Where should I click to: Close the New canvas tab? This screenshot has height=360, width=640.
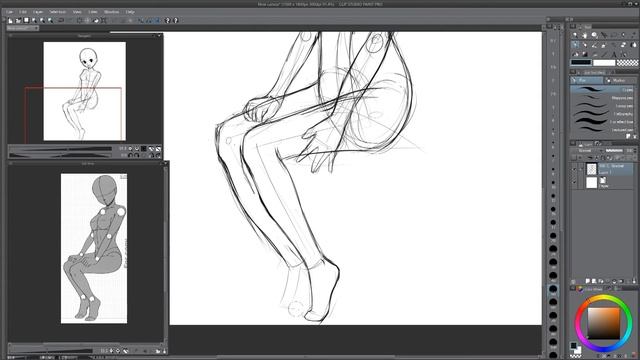36,28
